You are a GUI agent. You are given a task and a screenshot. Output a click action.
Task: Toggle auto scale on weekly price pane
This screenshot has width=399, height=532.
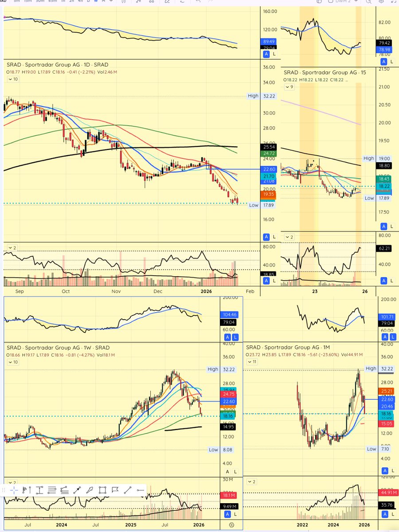point(228,471)
